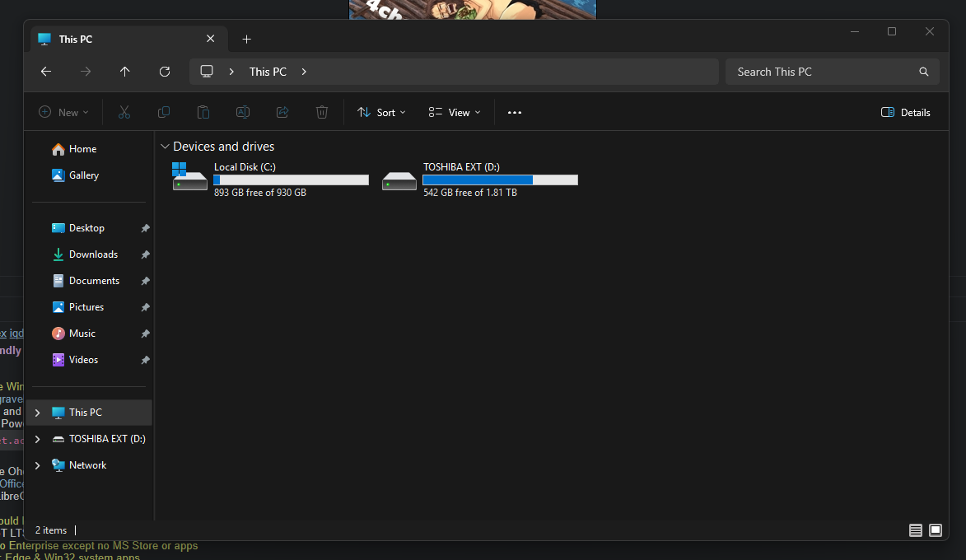Viewport: 966px width, 560px height.
Task: Open the Pictures folder in sidebar
Action: coord(86,307)
